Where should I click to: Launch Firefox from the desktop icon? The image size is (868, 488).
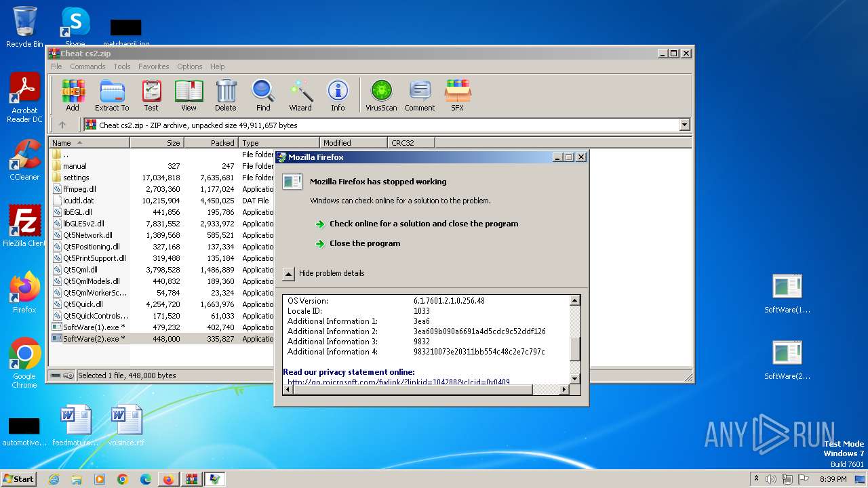click(x=24, y=293)
